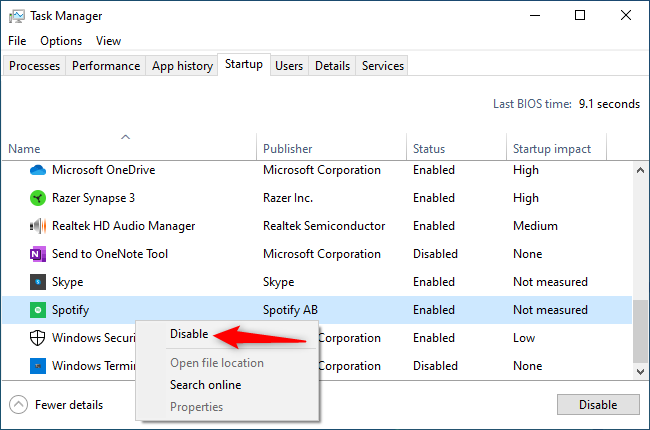650x430 pixels.
Task: Click the Realtek Semiconductor publisher cell
Action: (324, 226)
